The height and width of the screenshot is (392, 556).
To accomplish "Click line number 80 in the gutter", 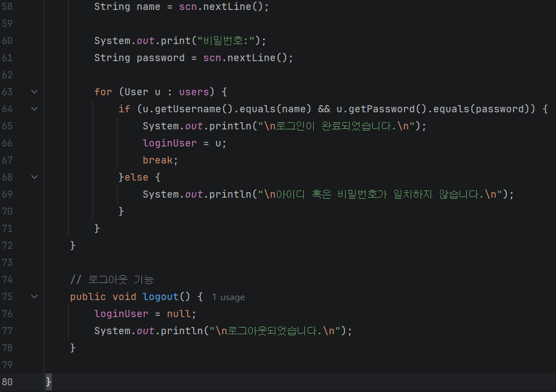I will coord(7,382).
